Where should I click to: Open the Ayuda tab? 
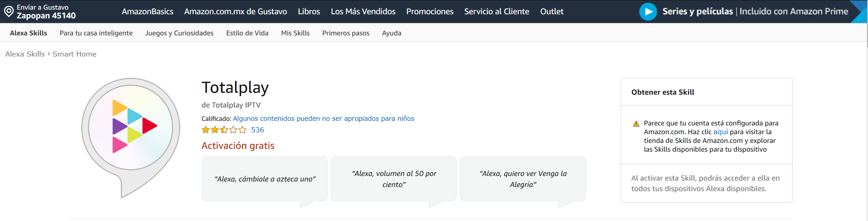(391, 33)
